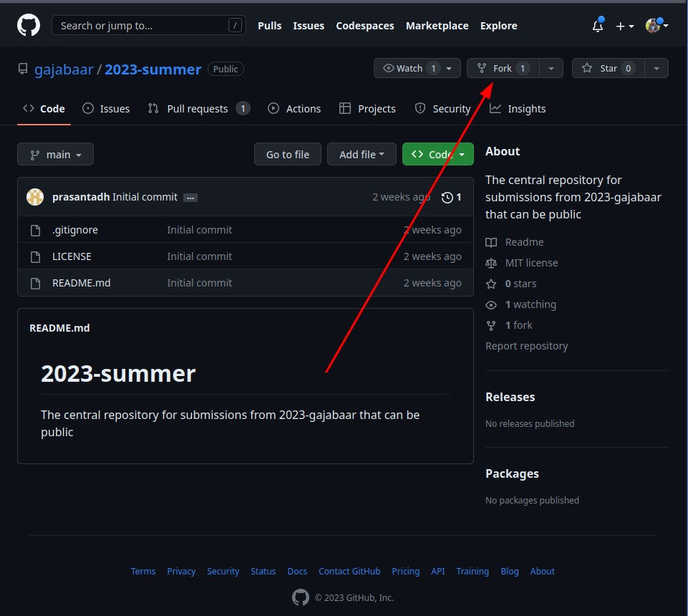Switch to the Pull requests tab

(199, 109)
